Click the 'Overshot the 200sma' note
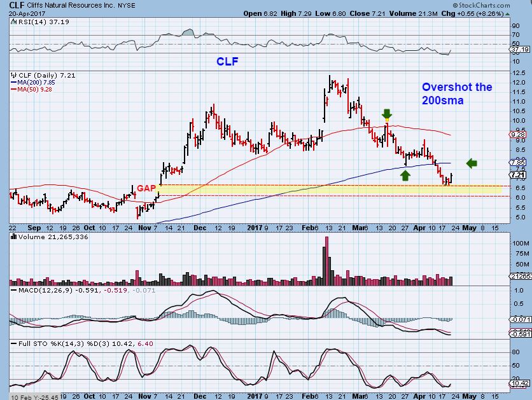 457,93
